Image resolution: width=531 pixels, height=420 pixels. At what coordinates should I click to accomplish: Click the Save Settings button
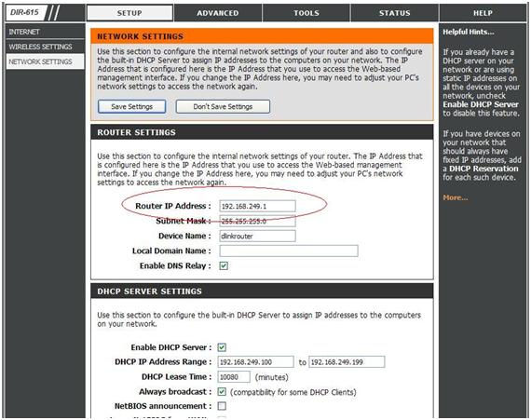pos(131,106)
